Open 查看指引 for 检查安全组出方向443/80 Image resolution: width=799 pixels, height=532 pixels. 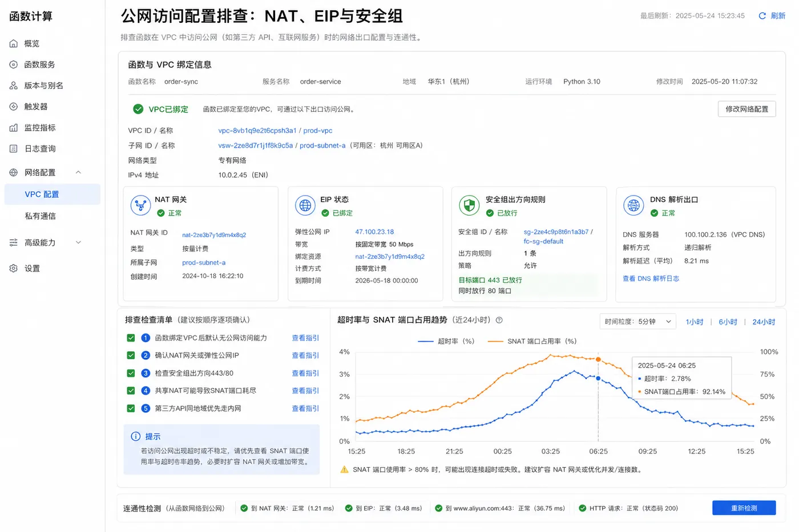(305, 373)
